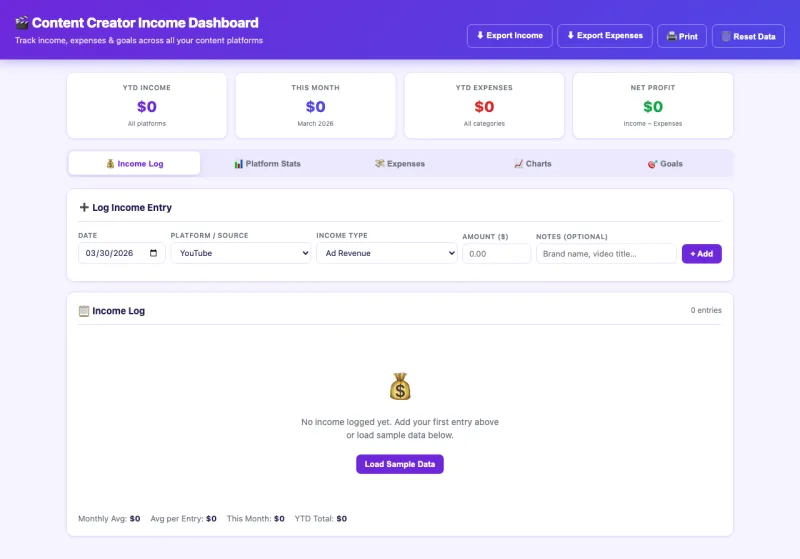This screenshot has width=800, height=559.
Task: Click the money bag icon in the empty log
Action: 400,386
